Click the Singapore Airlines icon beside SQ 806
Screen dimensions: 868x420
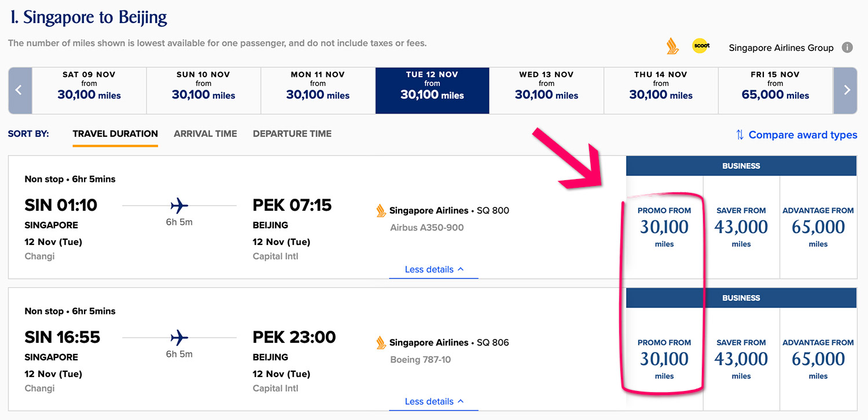point(381,343)
